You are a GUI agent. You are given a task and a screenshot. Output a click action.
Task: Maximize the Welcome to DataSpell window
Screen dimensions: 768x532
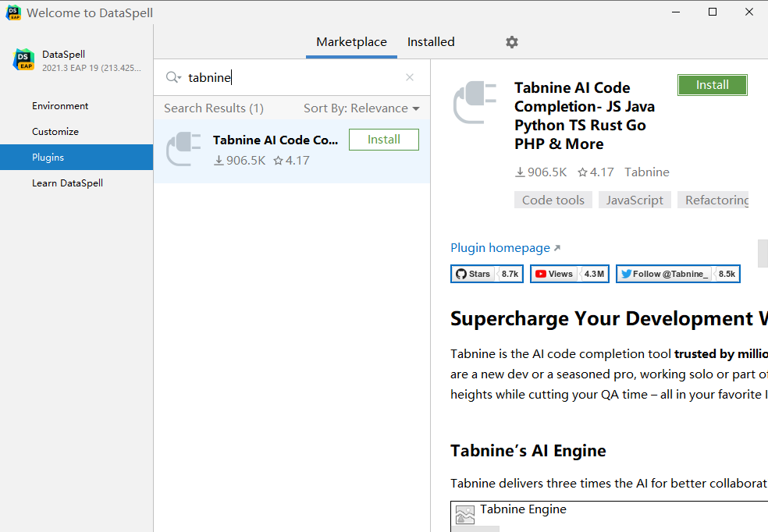tap(713, 12)
